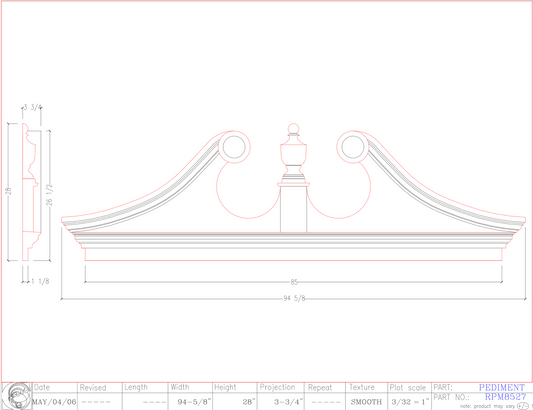Click the "1 1/8" dimension label

[40, 281]
